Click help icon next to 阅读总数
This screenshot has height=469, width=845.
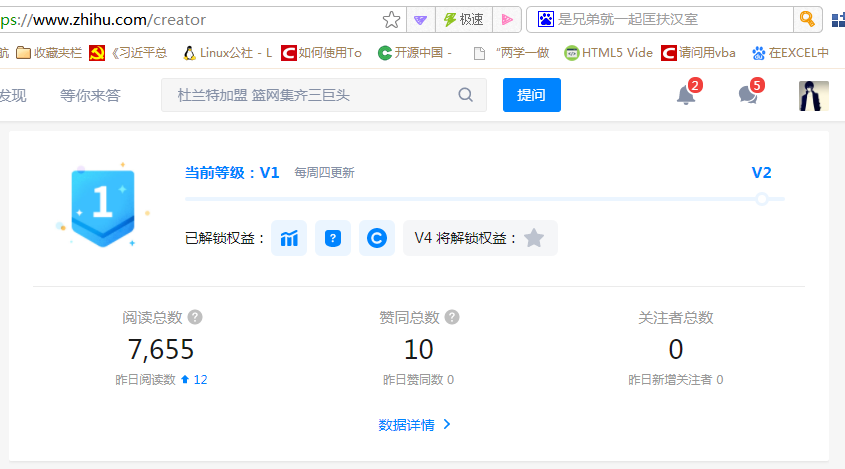click(195, 318)
